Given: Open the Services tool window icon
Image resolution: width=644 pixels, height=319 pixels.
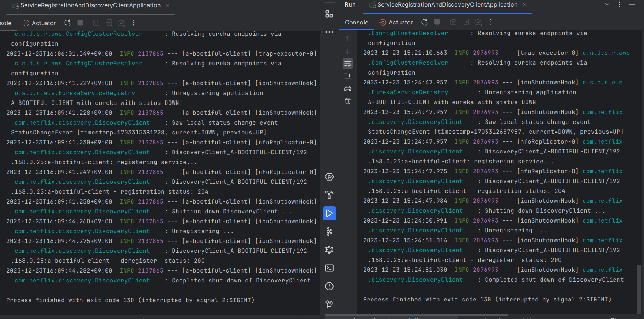Looking at the screenshot, I should (329, 177).
